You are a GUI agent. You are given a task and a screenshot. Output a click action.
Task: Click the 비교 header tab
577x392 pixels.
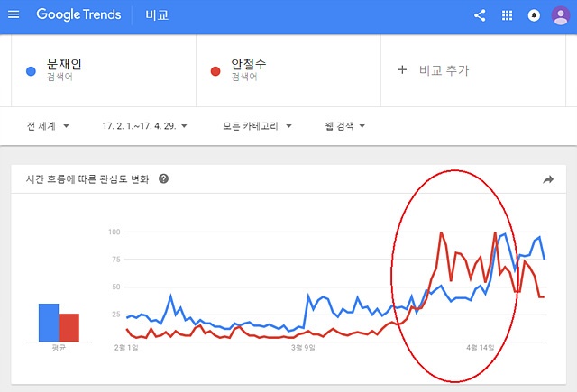click(157, 15)
